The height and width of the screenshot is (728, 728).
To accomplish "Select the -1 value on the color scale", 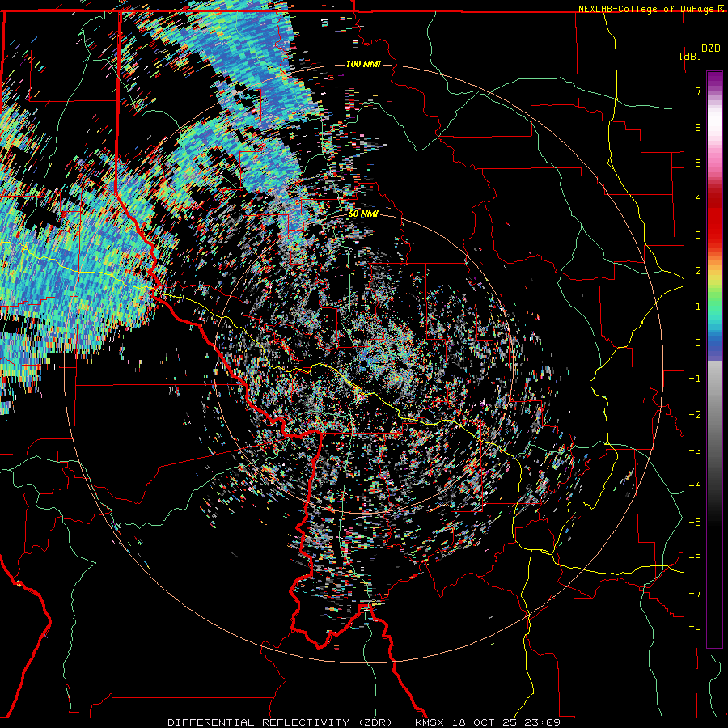I will (695, 379).
